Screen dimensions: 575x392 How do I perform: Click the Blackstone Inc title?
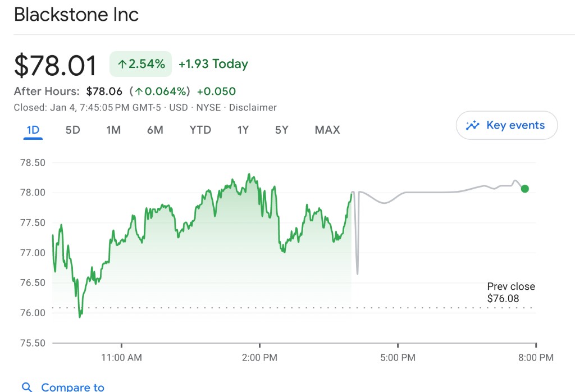pyautogui.click(x=76, y=15)
